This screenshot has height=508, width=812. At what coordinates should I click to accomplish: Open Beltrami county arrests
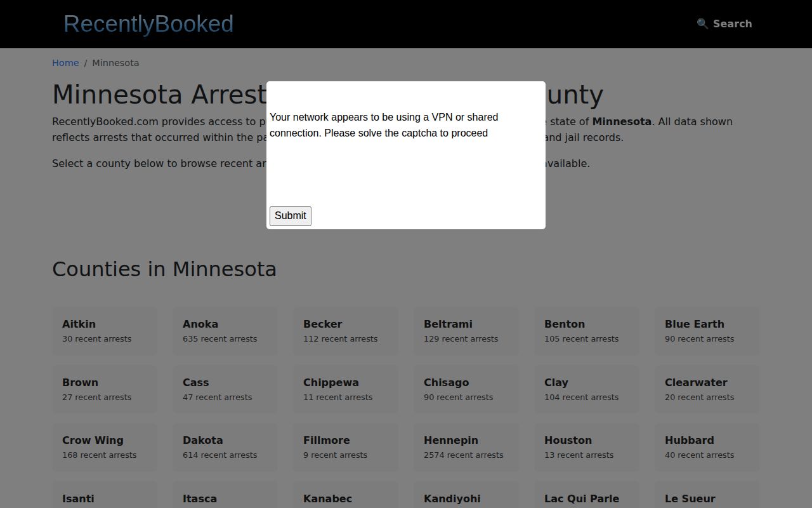pyautogui.click(x=466, y=330)
